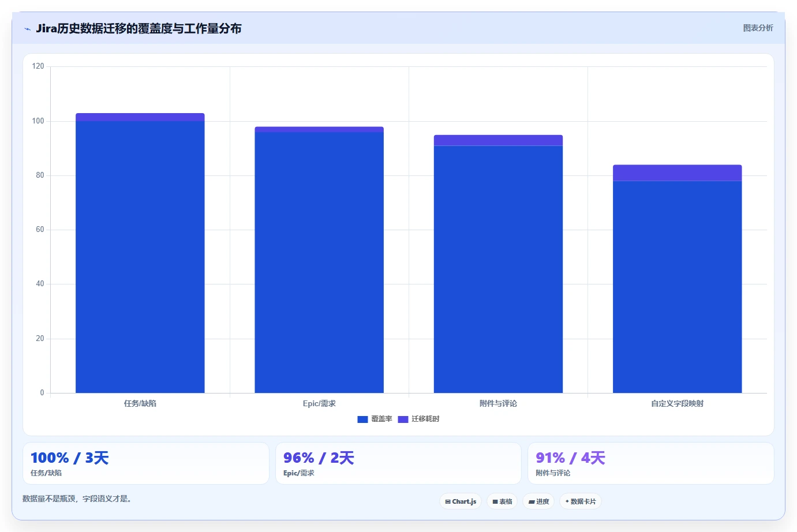797x532 pixels.
Task: Click the blue Epic/需求 coverage bar
Action: [319, 263]
